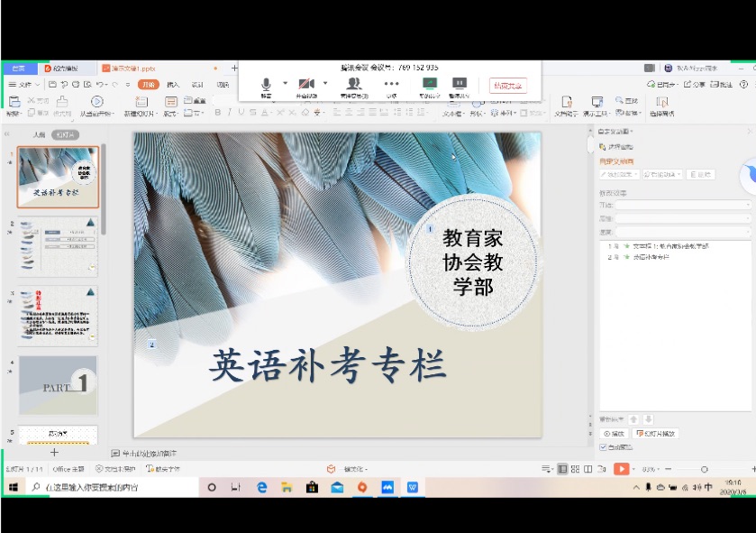
Task: Start slideshow from current slide icon
Action: point(96,102)
